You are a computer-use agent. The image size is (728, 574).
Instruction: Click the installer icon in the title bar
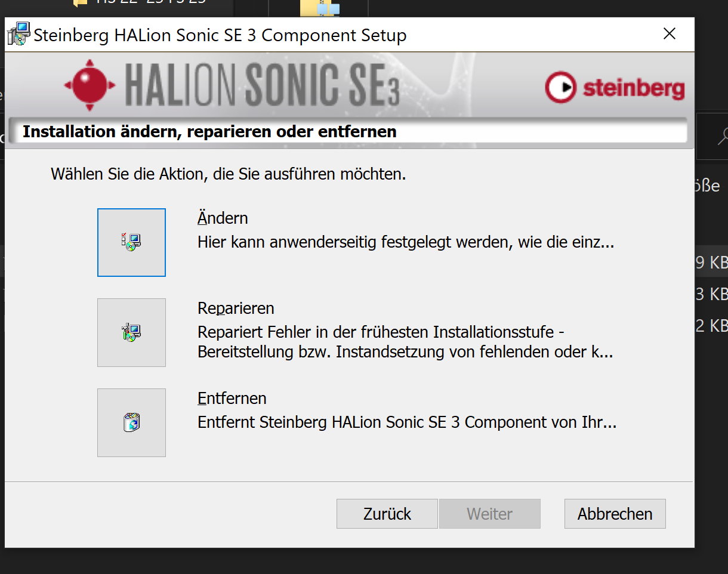[19, 35]
